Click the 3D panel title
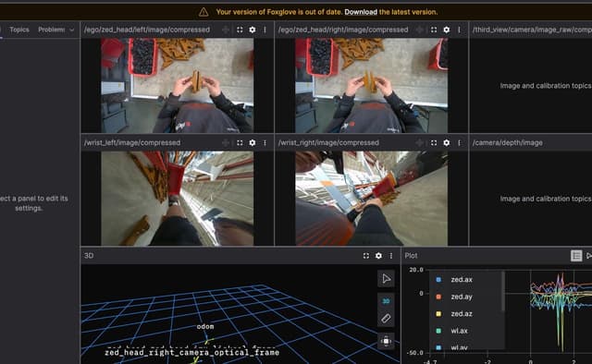592x364 pixels. pos(89,255)
